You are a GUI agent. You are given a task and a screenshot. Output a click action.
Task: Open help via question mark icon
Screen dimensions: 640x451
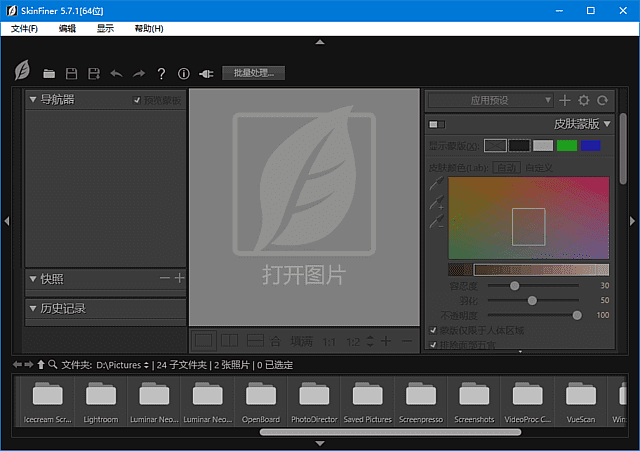[161, 74]
